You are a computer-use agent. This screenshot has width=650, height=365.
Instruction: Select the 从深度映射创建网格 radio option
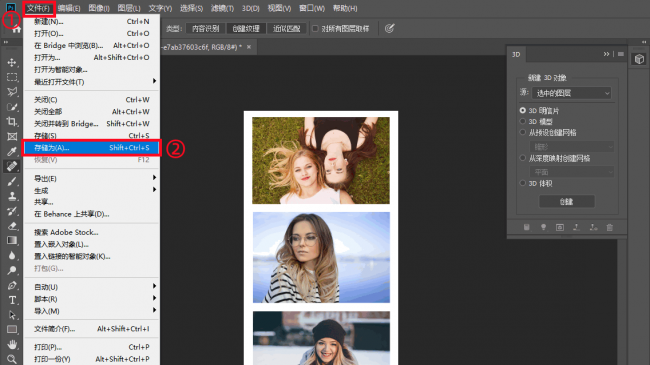coord(523,158)
